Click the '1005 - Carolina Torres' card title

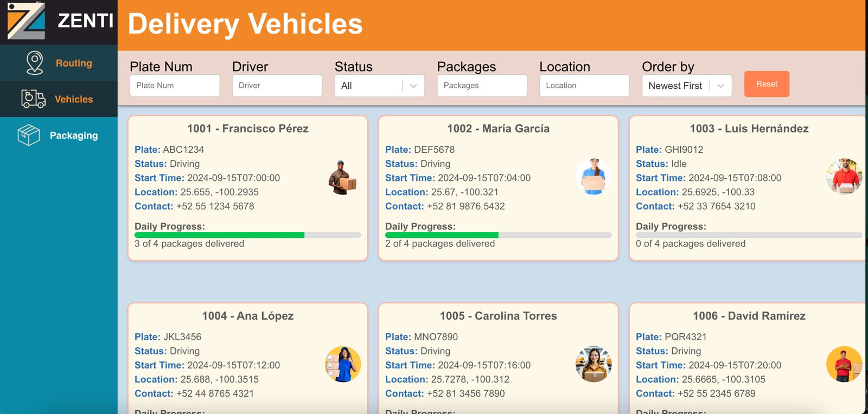tap(498, 316)
